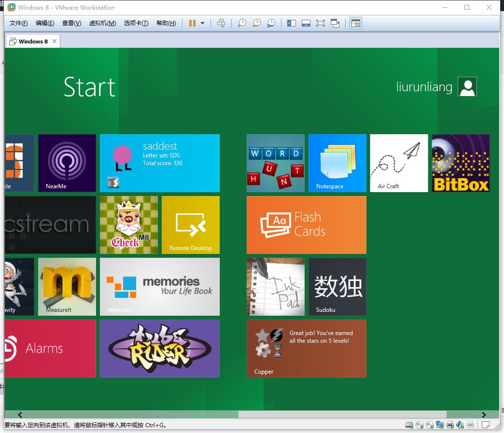Open the Copper tile
The width and height of the screenshot is (504, 433).
[307, 348]
